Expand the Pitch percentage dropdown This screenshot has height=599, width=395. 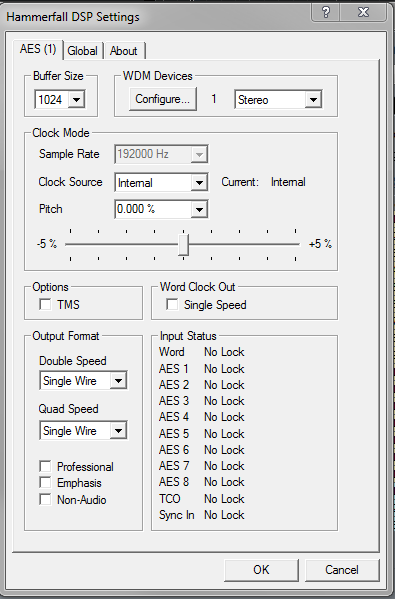[161, 209]
